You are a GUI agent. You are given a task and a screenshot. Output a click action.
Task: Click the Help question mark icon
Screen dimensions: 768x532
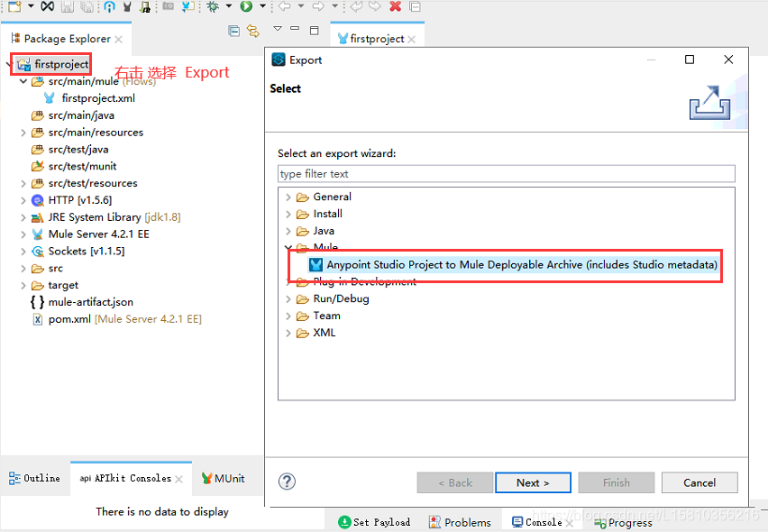[x=287, y=482]
